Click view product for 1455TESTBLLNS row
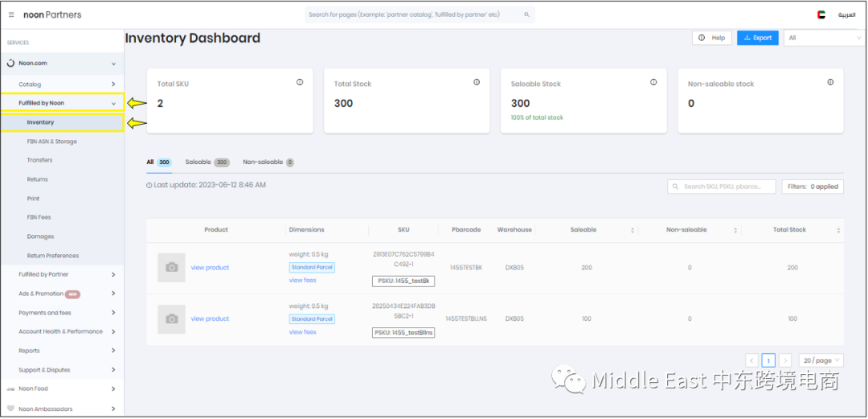868x419 pixels. (x=210, y=318)
